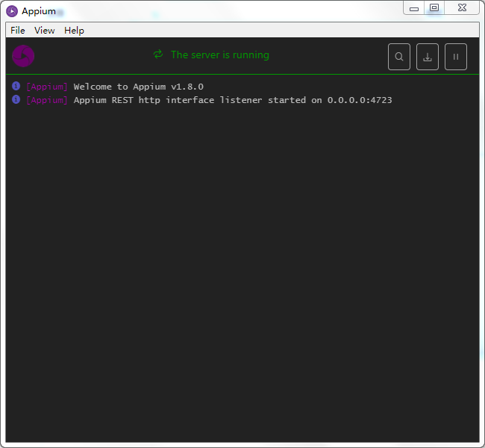Open the View menu
This screenshot has height=448, width=485.
[x=45, y=31]
